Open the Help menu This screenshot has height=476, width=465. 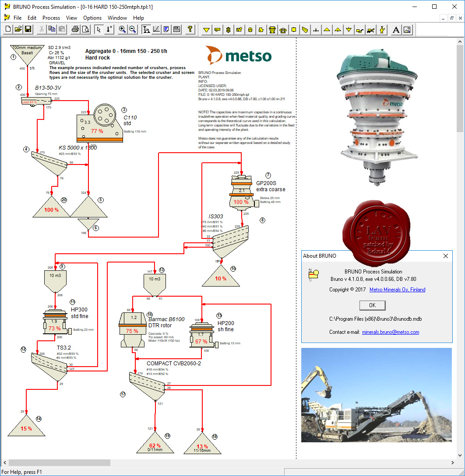138,18
